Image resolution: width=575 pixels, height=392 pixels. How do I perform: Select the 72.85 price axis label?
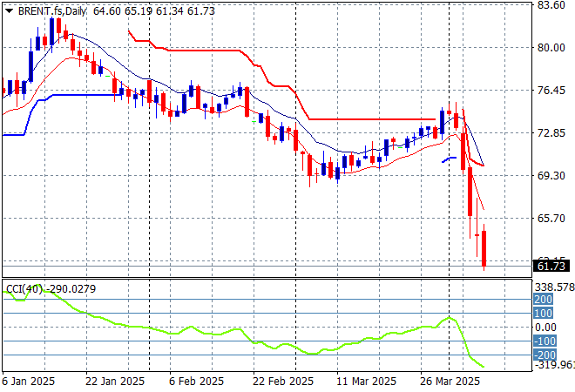coord(551,132)
